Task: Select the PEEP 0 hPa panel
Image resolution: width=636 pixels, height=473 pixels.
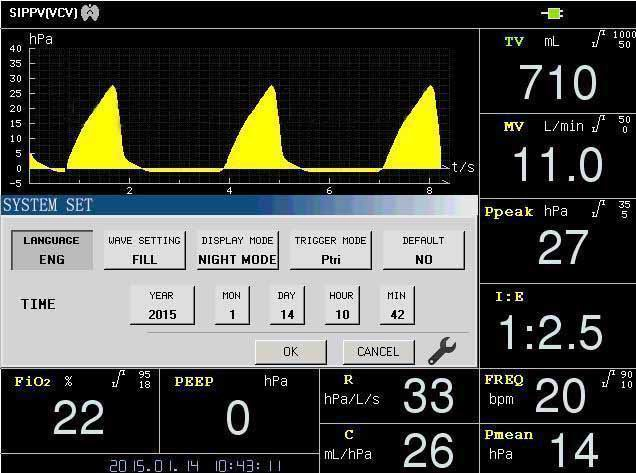Action: (x=240, y=411)
